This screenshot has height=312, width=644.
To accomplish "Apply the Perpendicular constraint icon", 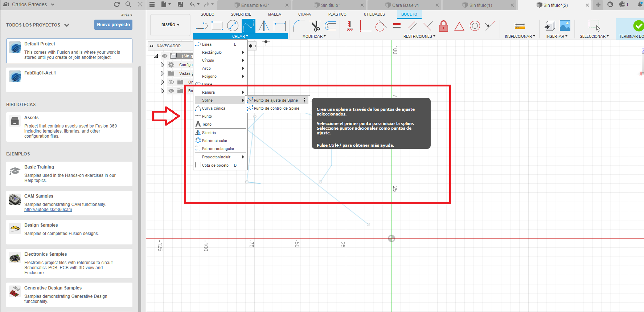I will (x=428, y=26).
